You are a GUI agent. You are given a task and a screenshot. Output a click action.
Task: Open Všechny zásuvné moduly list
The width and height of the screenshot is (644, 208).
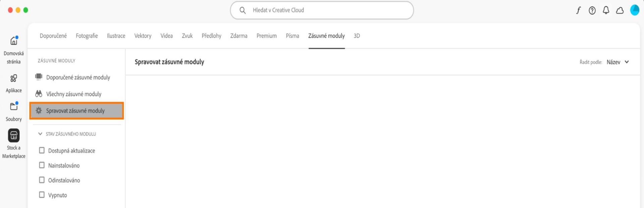point(74,94)
